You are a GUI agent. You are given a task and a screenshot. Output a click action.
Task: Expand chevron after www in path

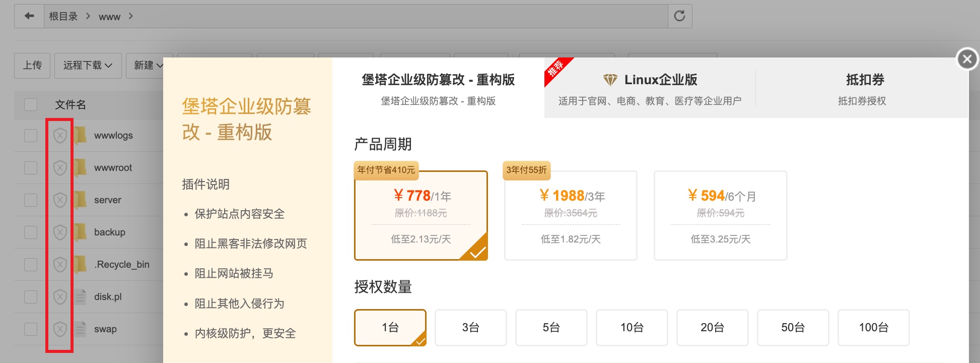point(131,16)
